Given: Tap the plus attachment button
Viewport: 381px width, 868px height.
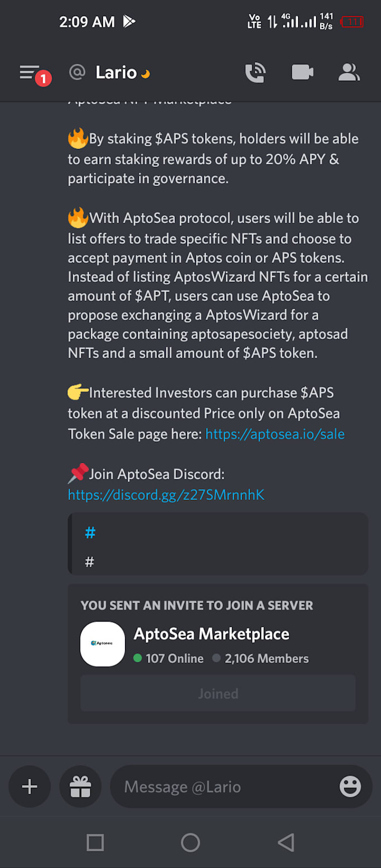Looking at the screenshot, I should 29,787.
